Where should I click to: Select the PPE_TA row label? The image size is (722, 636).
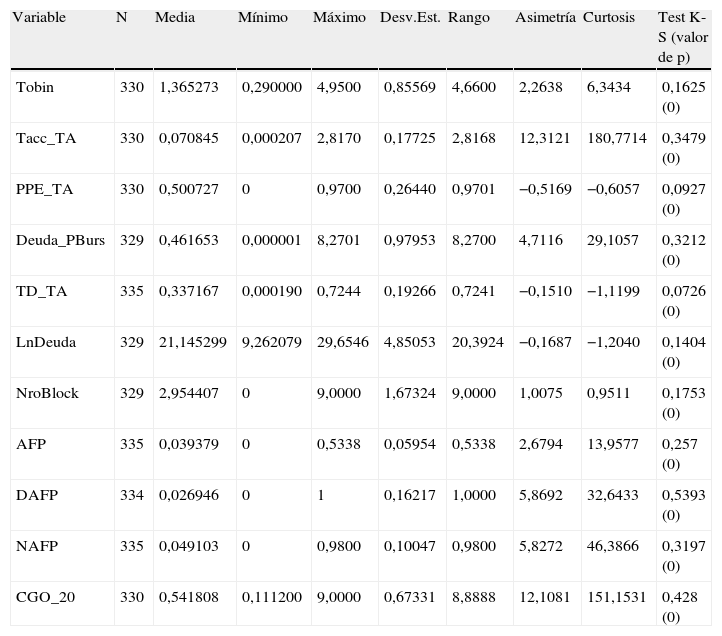44,189
